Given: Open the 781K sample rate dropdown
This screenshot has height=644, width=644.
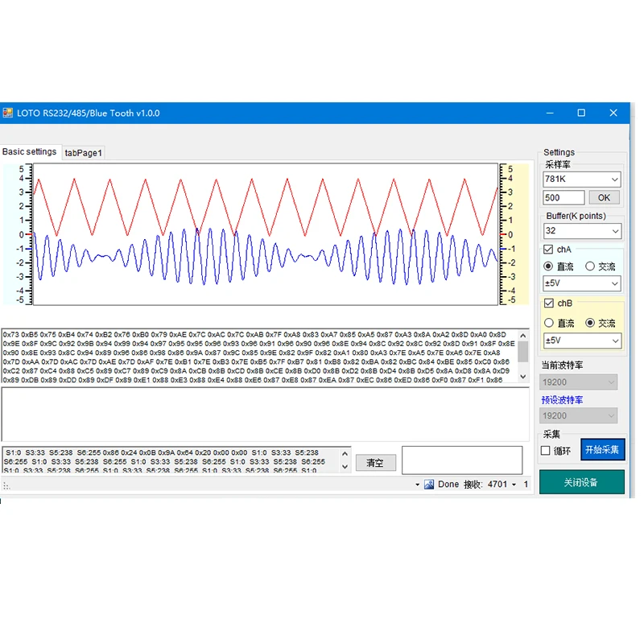Looking at the screenshot, I should (581, 179).
